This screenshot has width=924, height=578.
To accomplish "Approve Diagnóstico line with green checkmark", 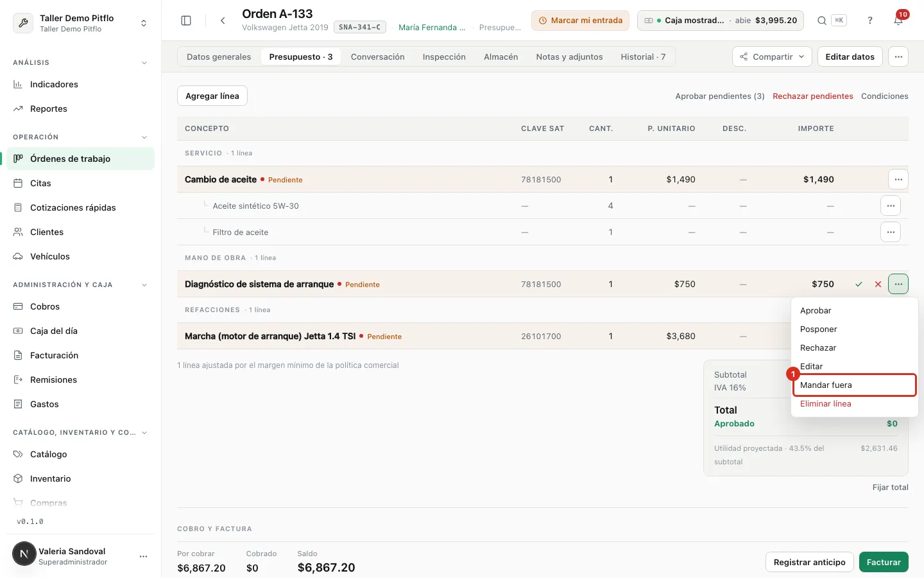I will coord(859,284).
